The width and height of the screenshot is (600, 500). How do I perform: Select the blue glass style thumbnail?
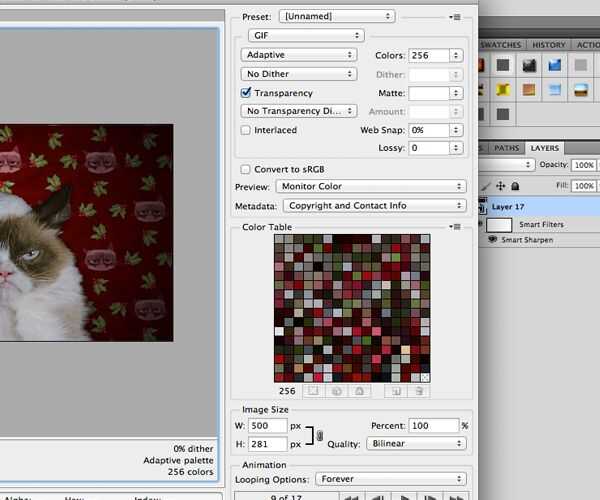click(554, 65)
